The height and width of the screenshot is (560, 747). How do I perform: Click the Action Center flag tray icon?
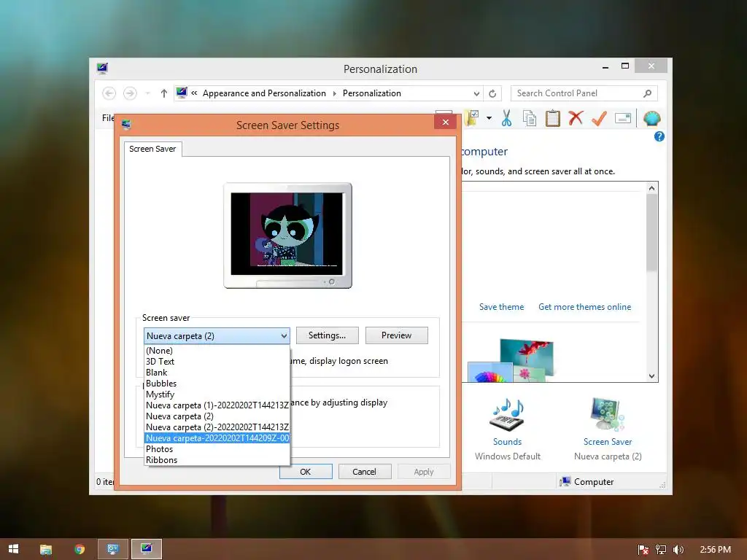(x=643, y=550)
